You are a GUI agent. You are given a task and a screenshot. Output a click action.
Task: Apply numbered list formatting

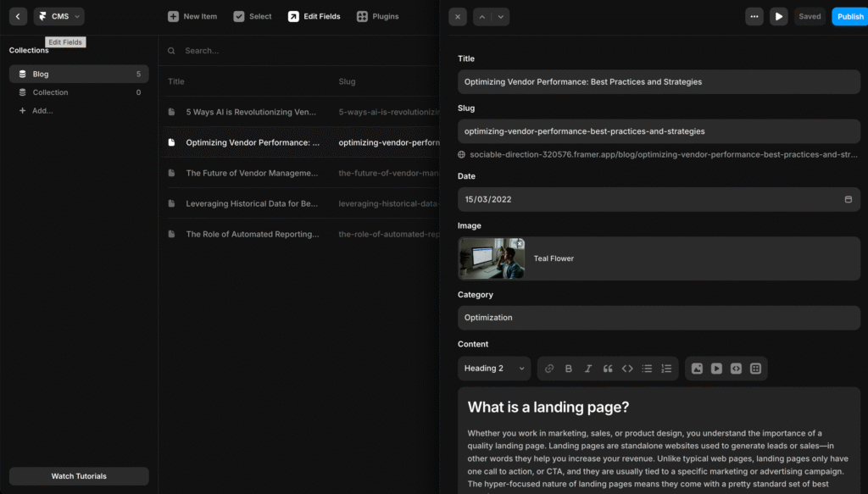tap(666, 369)
